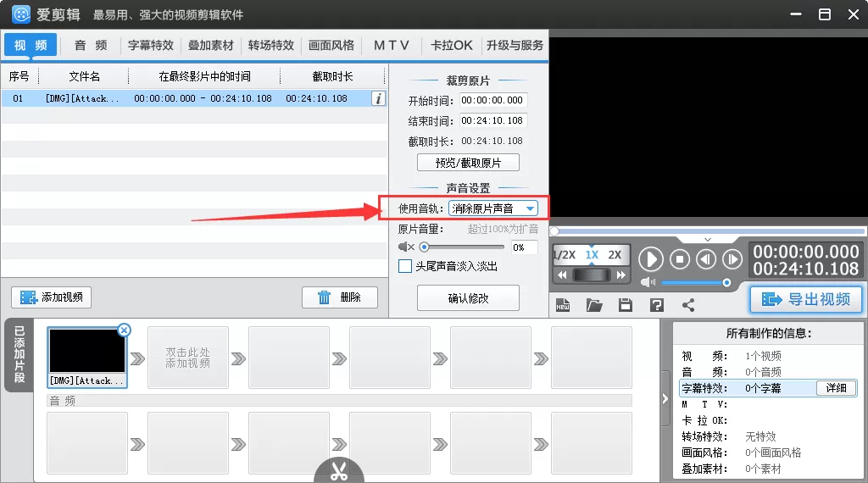Click 详细 button for 字幕特效

(x=836, y=388)
